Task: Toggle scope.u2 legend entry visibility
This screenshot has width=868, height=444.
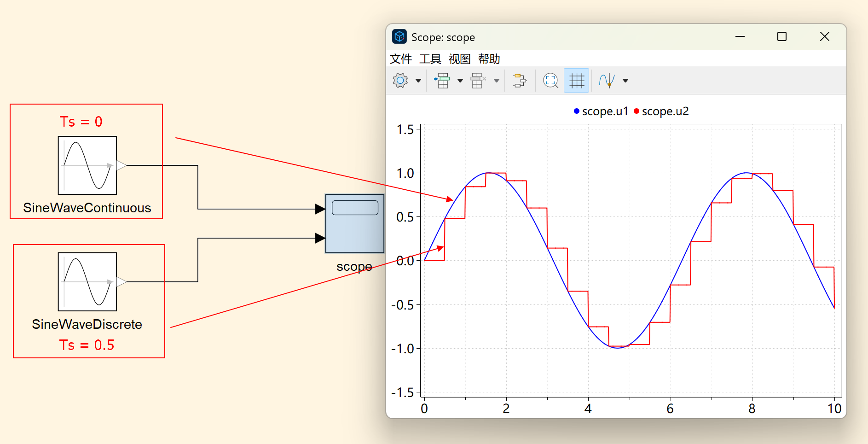Action: (x=661, y=111)
